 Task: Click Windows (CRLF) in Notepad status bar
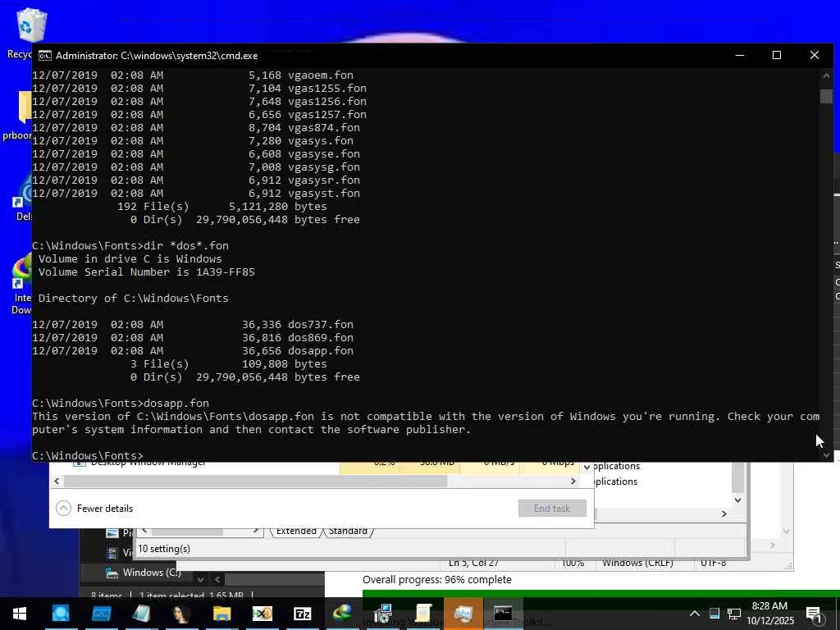[x=637, y=563]
